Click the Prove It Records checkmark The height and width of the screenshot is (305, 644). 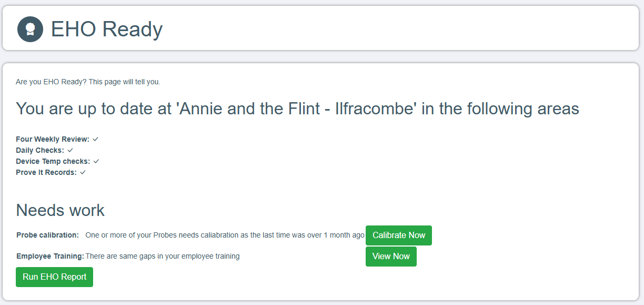83,172
